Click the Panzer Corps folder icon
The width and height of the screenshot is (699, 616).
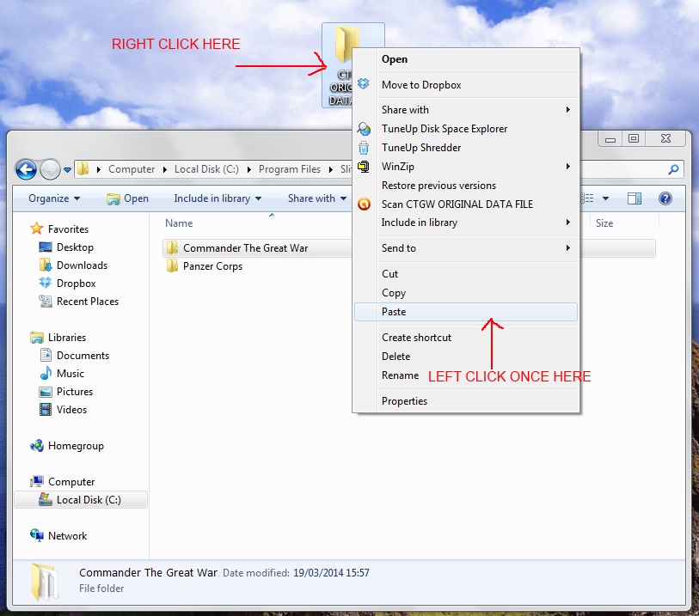172,266
